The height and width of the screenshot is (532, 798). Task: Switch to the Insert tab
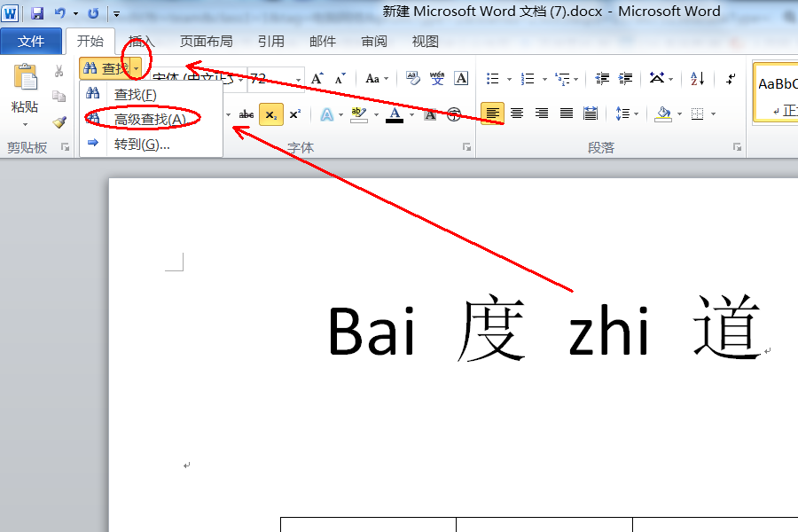[x=142, y=42]
